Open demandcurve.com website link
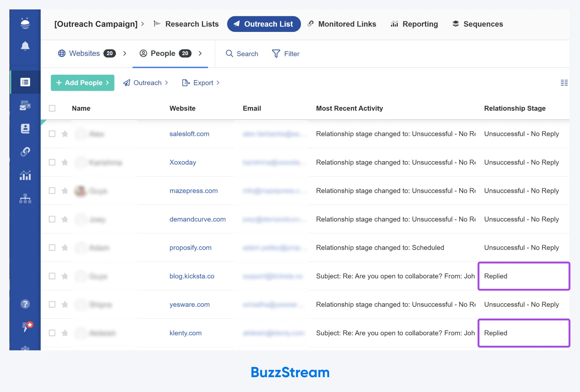 pyautogui.click(x=198, y=219)
